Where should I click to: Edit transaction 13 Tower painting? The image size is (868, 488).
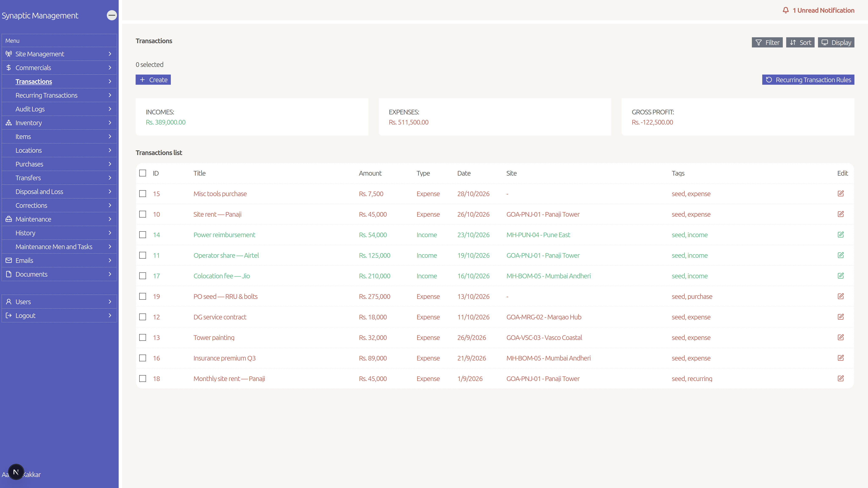[x=840, y=337]
